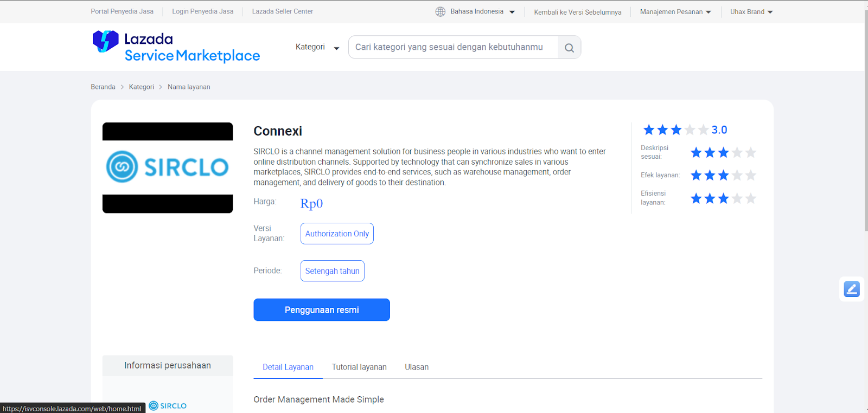The height and width of the screenshot is (413, 868).
Task: Expand the Manajemen Pesanan menu
Action: click(x=675, y=12)
